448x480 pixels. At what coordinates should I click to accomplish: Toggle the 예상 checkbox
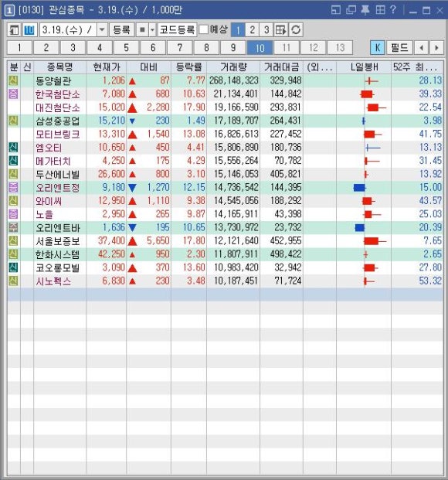click(203, 29)
